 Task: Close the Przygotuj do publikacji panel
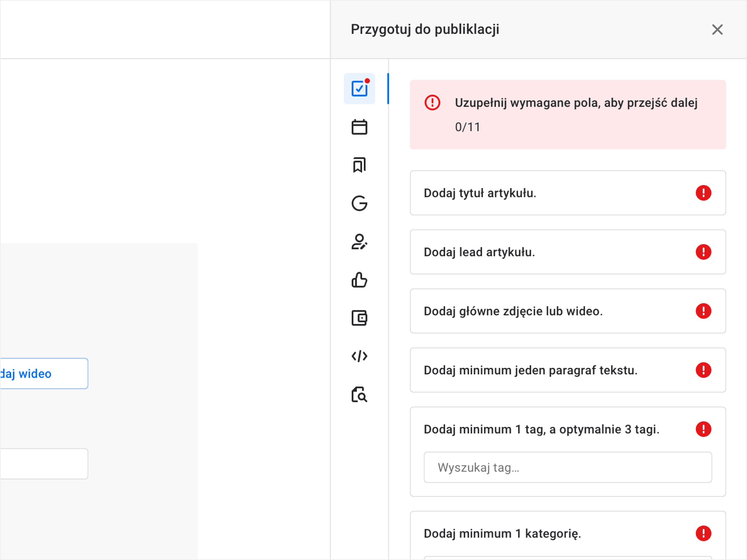(x=717, y=30)
